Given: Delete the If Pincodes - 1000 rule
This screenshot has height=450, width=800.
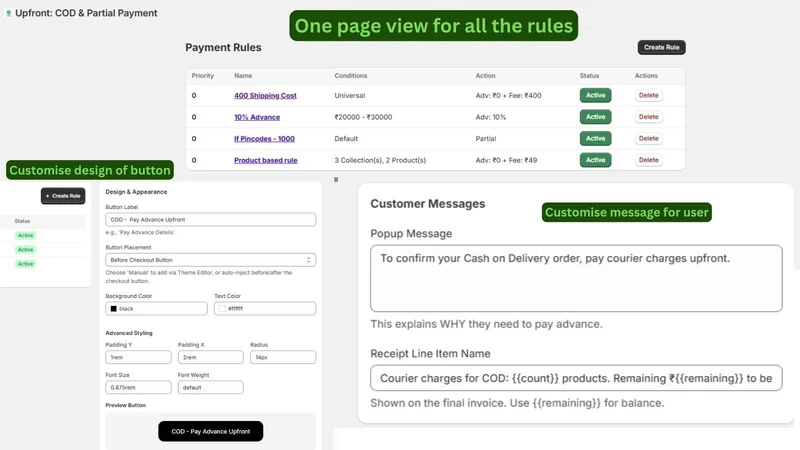Looking at the screenshot, I should [648, 138].
